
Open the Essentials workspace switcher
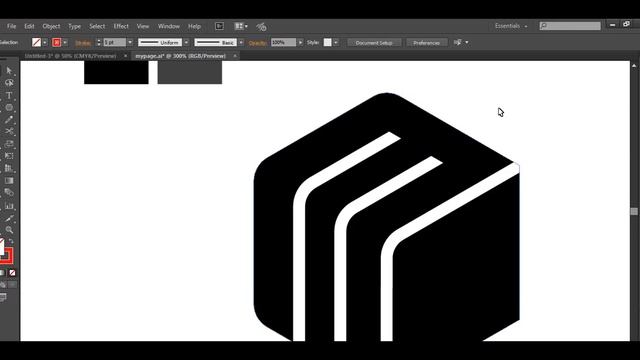click(511, 26)
